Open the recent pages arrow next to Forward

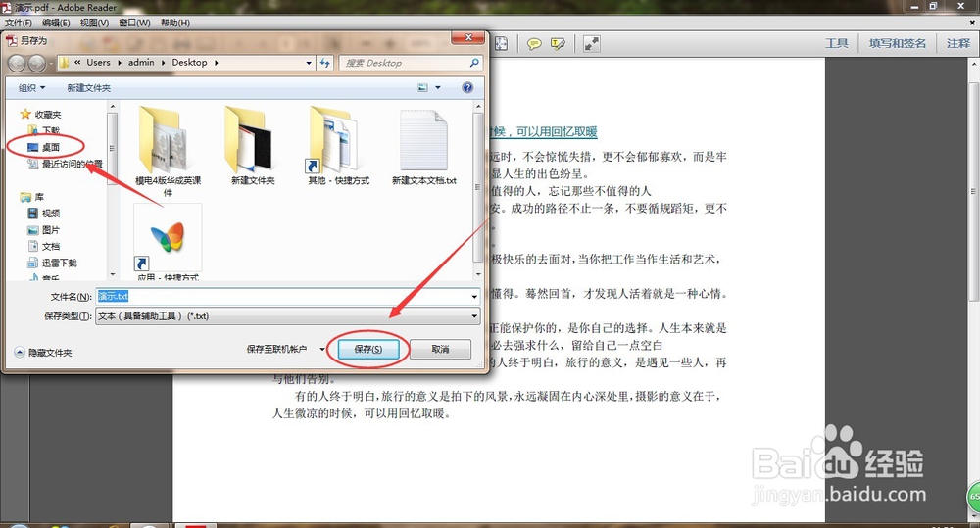click(x=51, y=63)
